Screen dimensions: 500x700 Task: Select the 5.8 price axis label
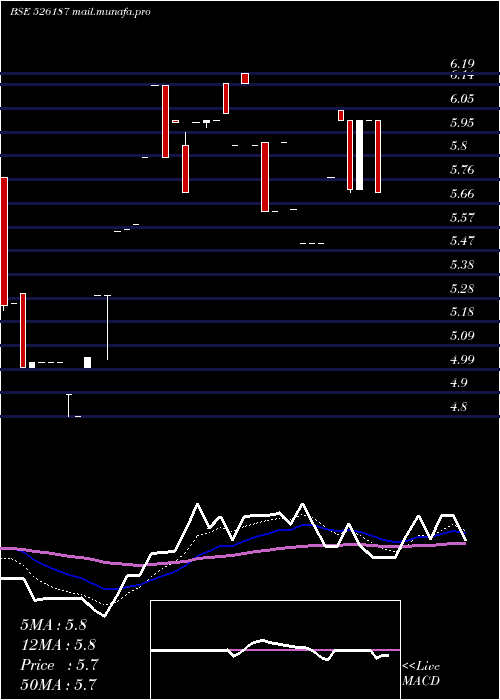click(x=458, y=146)
